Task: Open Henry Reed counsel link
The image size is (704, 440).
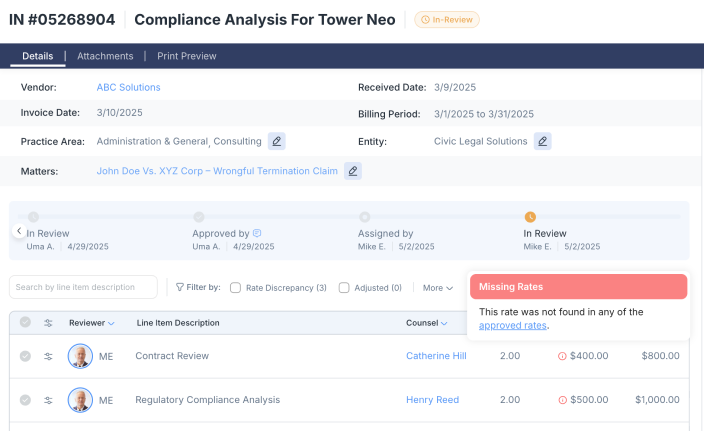Action: click(432, 400)
